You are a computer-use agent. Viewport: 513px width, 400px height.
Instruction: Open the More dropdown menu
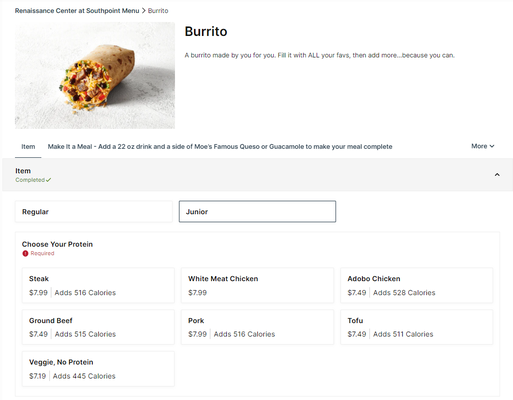point(482,146)
